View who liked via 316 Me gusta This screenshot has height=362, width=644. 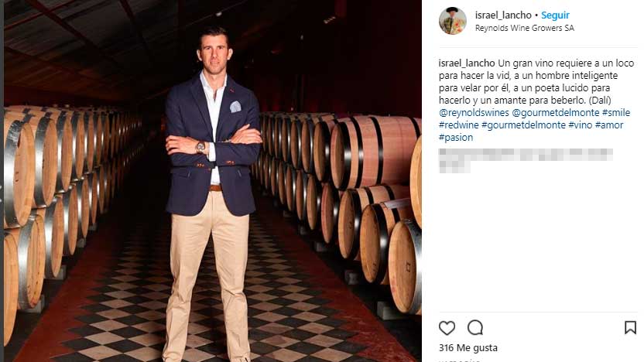[x=468, y=348]
